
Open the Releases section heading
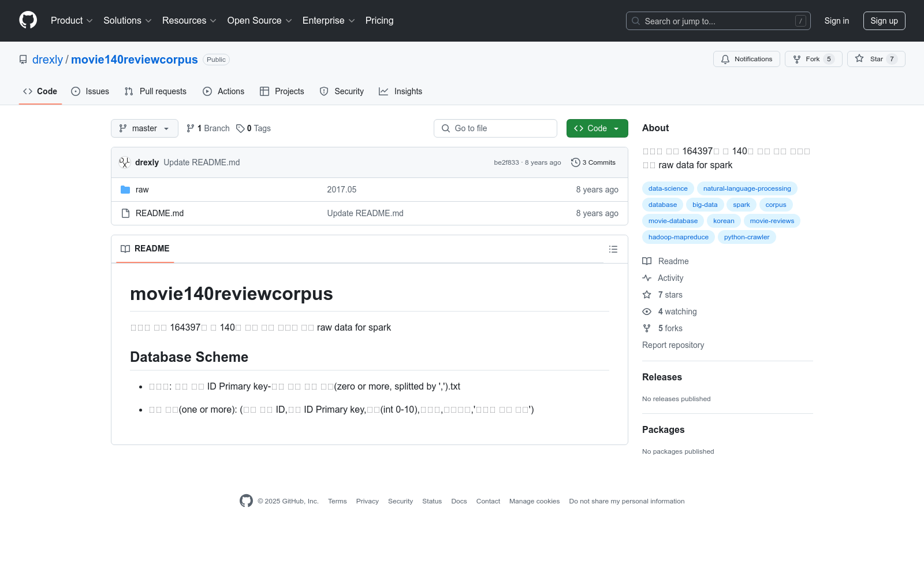coord(662,377)
